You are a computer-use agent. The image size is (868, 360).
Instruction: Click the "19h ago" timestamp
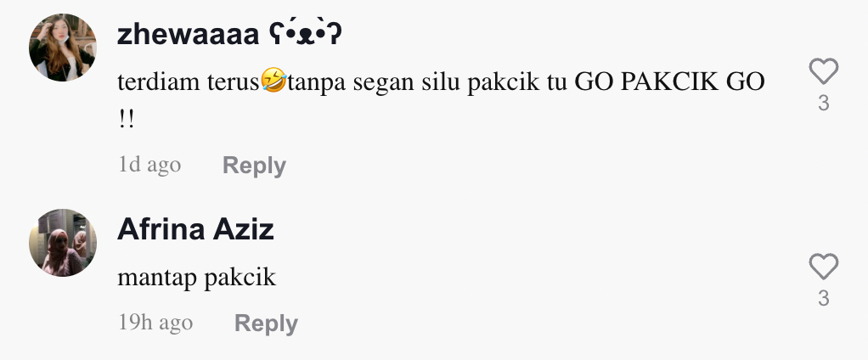click(155, 323)
